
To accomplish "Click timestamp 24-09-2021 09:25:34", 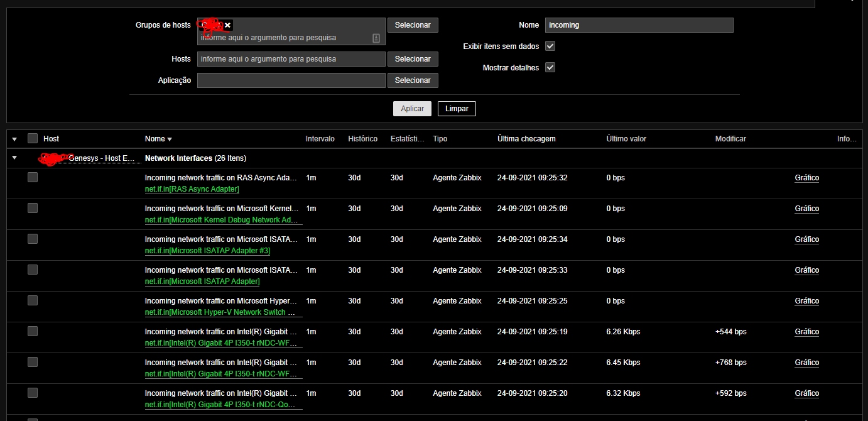I will coord(532,239).
